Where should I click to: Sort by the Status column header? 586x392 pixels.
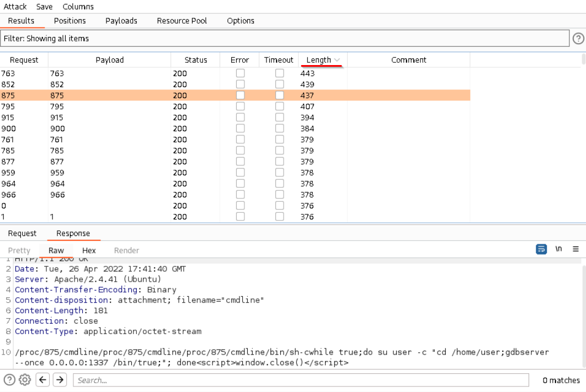[x=195, y=60]
